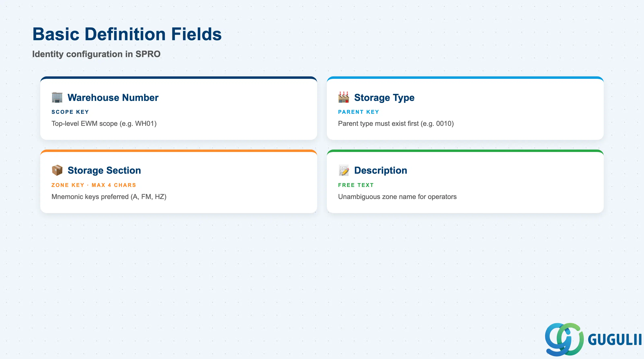
Task: Click the package box icon beside Storage Section
Action: click(x=57, y=170)
